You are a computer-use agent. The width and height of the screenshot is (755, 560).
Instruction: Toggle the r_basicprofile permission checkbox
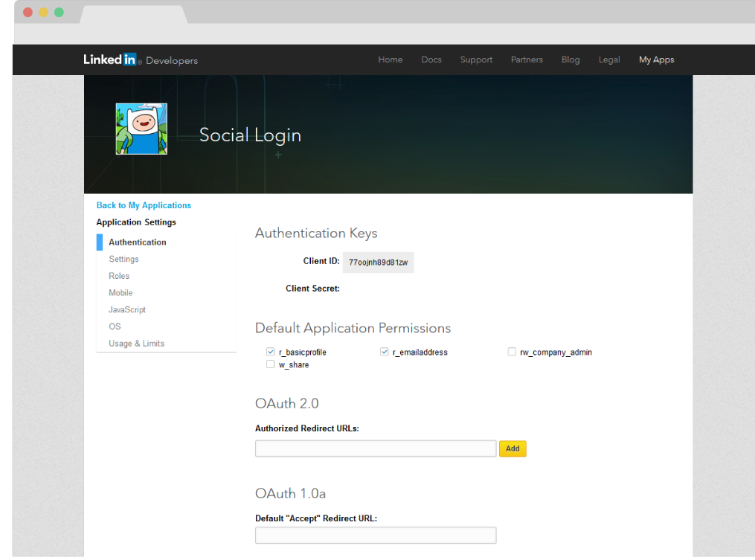point(271,352)
